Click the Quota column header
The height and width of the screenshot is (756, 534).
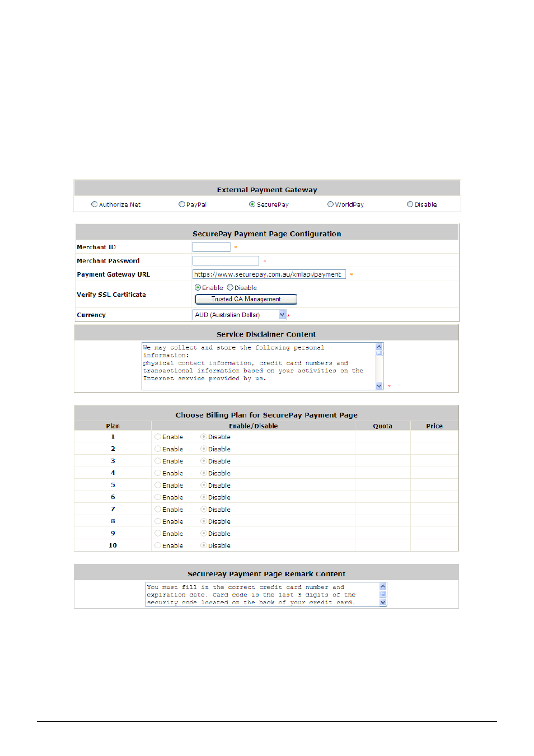tap(383, 426)
